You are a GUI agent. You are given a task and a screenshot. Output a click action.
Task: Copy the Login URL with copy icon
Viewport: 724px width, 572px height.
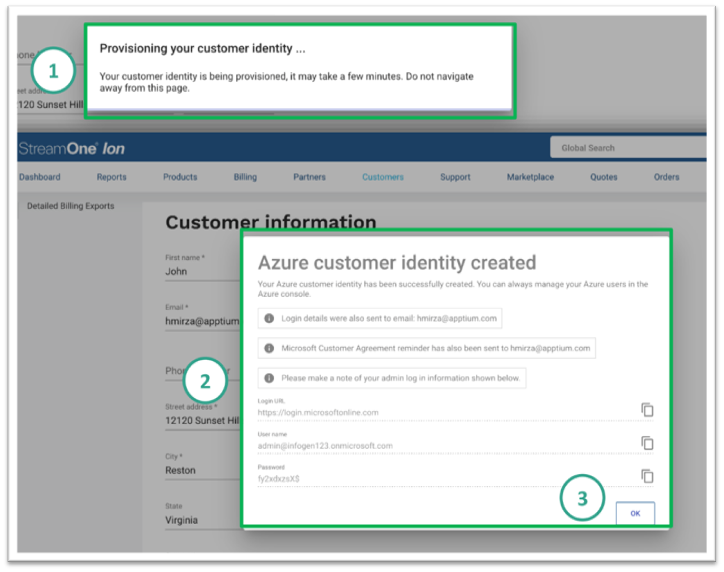647,409
